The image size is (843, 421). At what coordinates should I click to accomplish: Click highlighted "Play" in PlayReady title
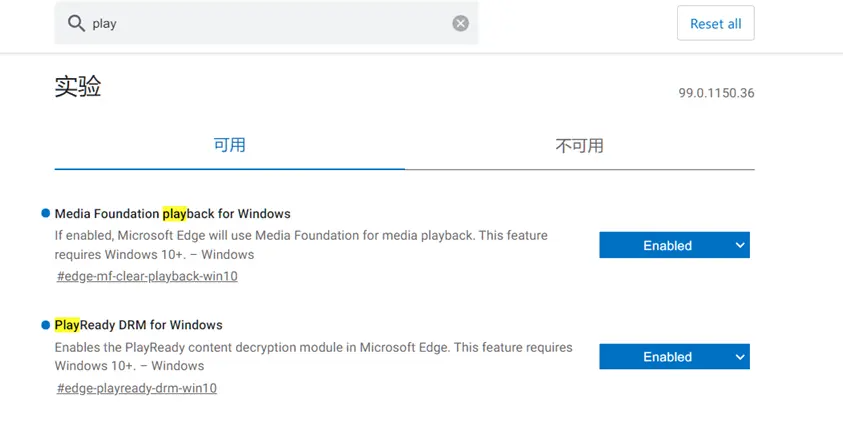pyautogui.click(x=67, y=325)
